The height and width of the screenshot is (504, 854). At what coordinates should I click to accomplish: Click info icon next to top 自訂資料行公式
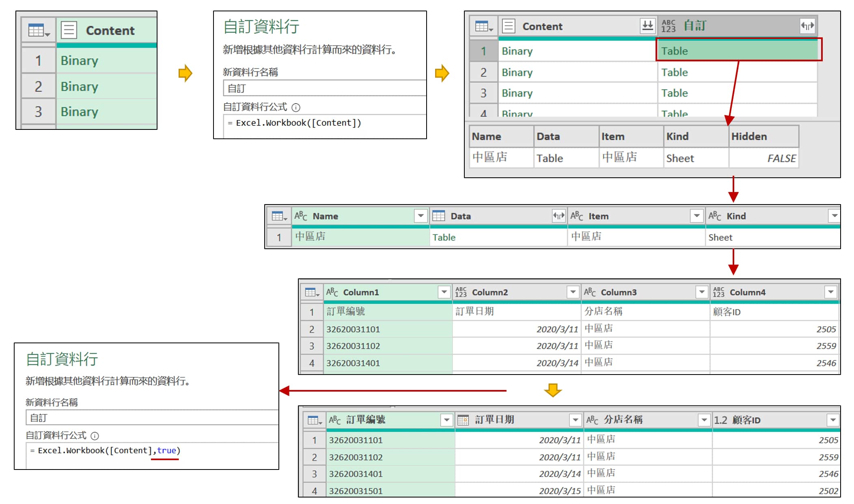[296, 108]
